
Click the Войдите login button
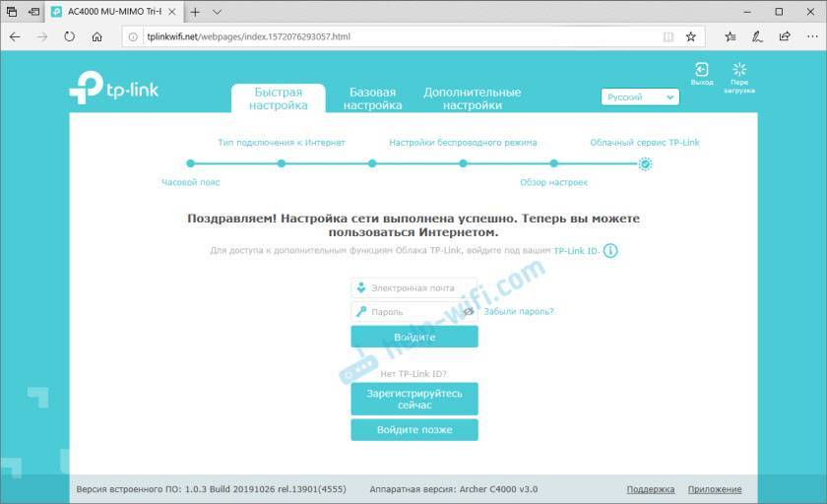[414, 337]
